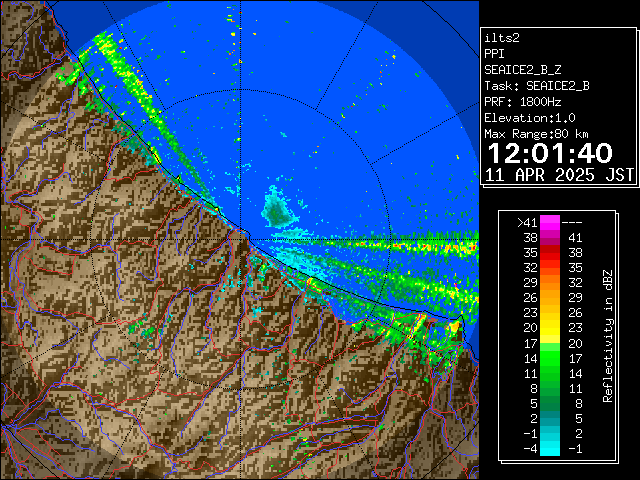Viewport: 640px width, 480px height.
Task: Click the radar site at the crosshair center
Action: point(241,240)
